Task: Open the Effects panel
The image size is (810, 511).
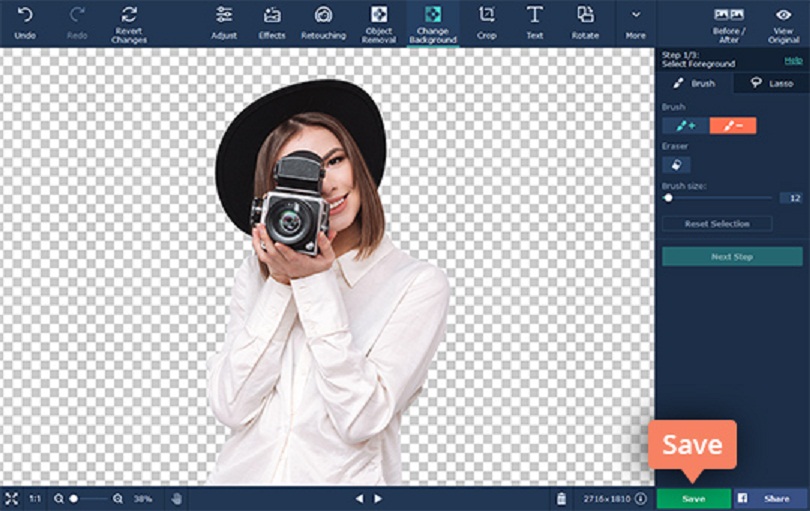Action: [x=272, y=16]
